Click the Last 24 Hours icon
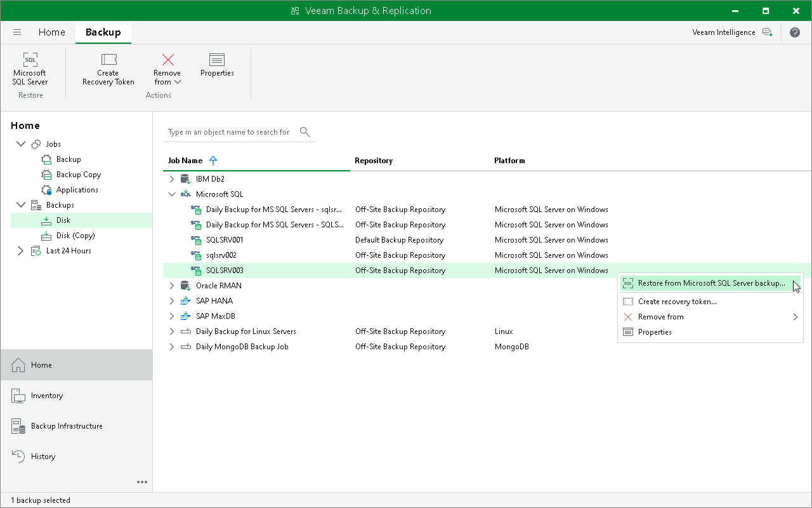The width and height of the screenshot is (812, 508). [36, 251]
